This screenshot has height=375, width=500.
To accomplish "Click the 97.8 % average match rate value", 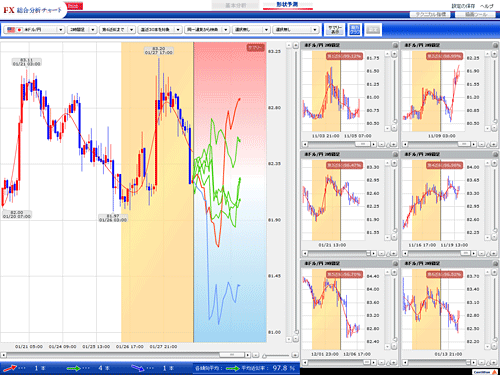I will 284,368.
